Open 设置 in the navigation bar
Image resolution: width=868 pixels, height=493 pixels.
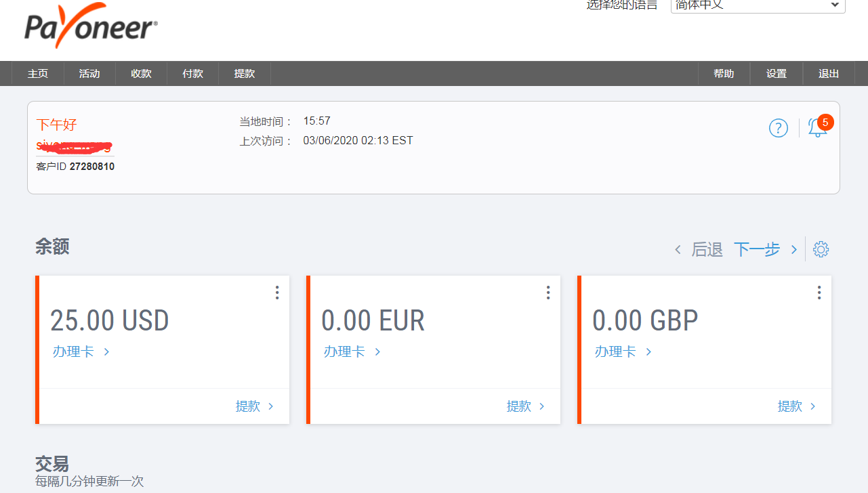[x=777, y=74]
